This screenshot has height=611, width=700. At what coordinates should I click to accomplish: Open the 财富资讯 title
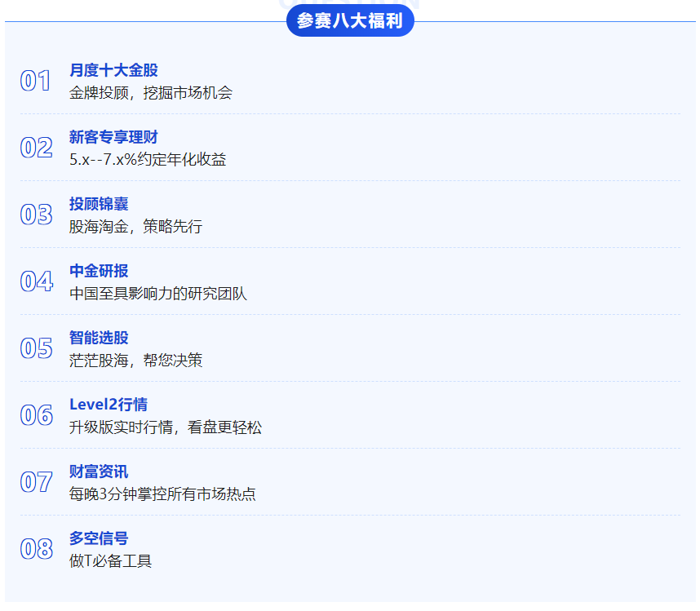pyautogui.click(x=99, y=472)
